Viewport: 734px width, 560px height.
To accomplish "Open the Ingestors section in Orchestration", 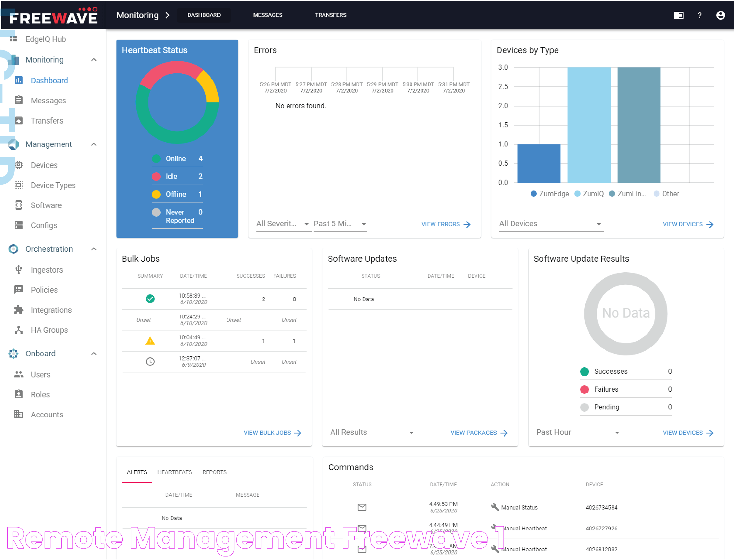I will click(x=46, y=269).
